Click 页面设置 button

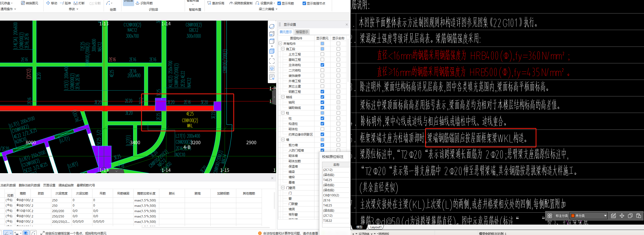point(49,185)
